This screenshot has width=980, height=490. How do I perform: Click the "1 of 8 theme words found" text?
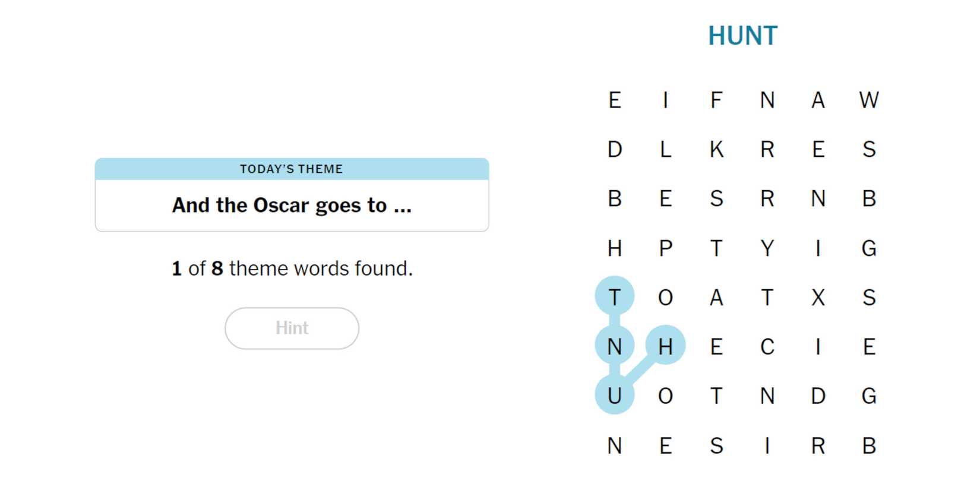[x=292, y=268]
